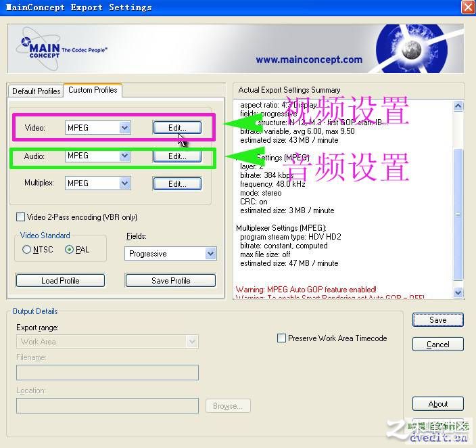Click 'estimated size: 47 MB / minute' line
The width and height of the screenshot is (476, 448).
point(289,263)
